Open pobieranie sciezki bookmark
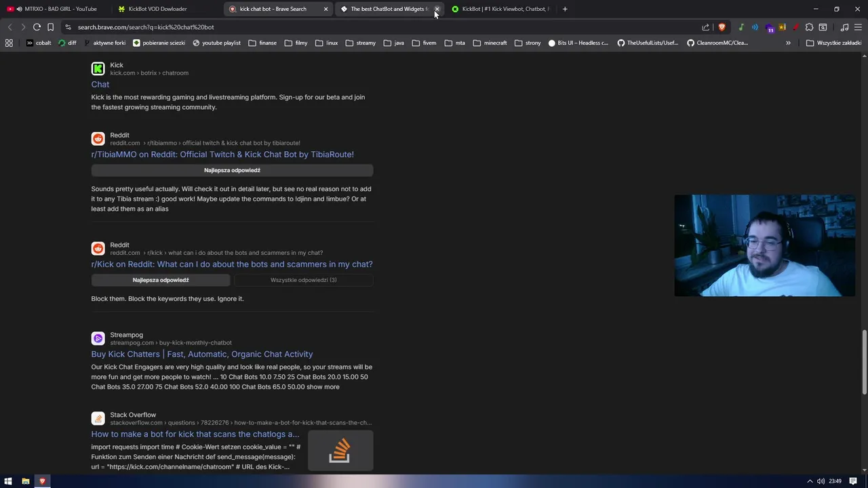This screenshot has width=868, height=488. [159, 43]
